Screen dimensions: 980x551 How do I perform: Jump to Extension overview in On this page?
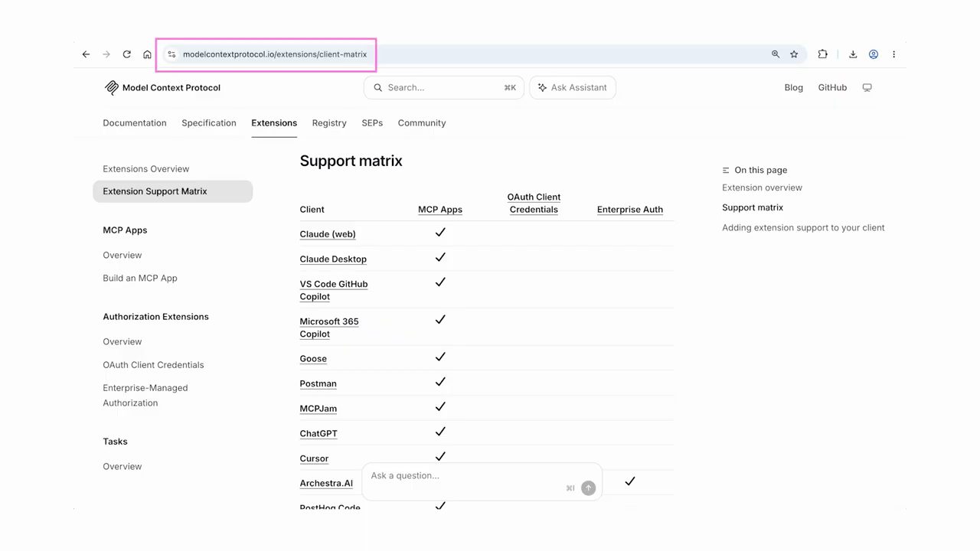762,187
